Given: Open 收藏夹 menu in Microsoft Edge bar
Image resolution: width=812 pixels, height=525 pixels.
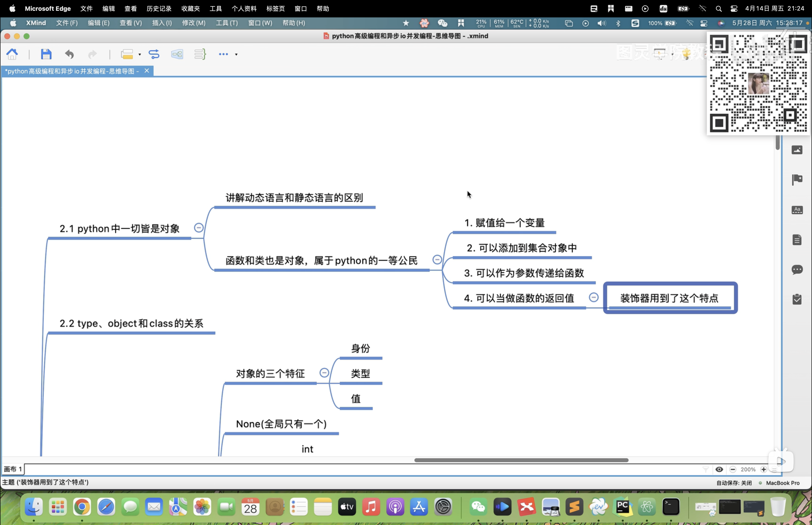Looking at the screenshot, I should click(191, 8).
